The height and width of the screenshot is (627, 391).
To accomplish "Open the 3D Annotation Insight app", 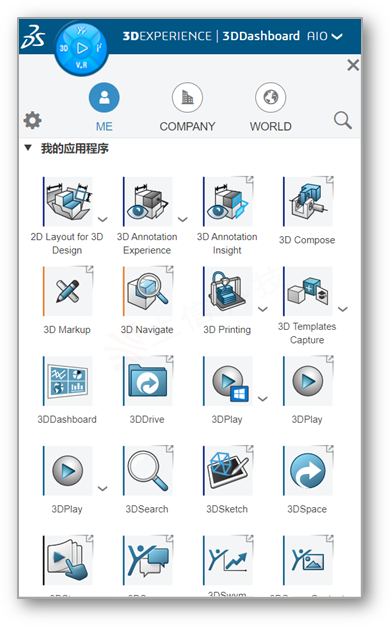I will click(227, 202).
